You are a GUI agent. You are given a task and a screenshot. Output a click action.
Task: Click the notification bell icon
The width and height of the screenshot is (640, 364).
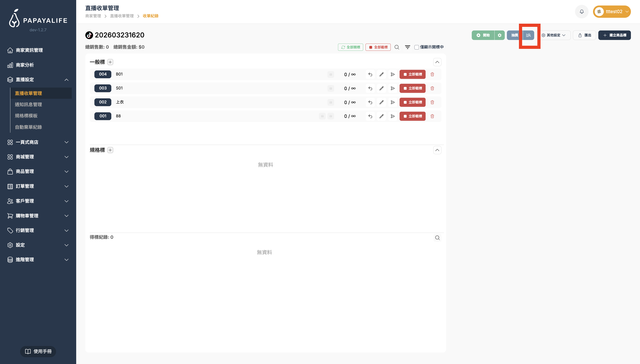[581, 11]
